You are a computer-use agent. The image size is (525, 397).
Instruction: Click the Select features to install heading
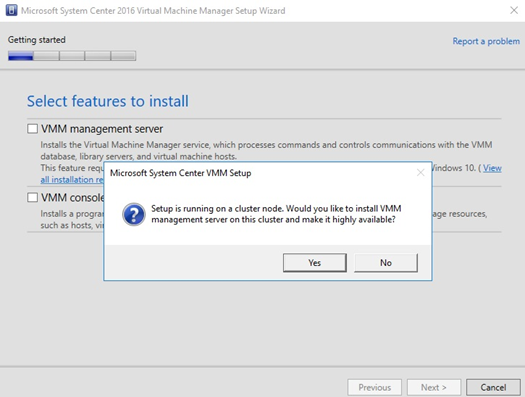point(108,101)
